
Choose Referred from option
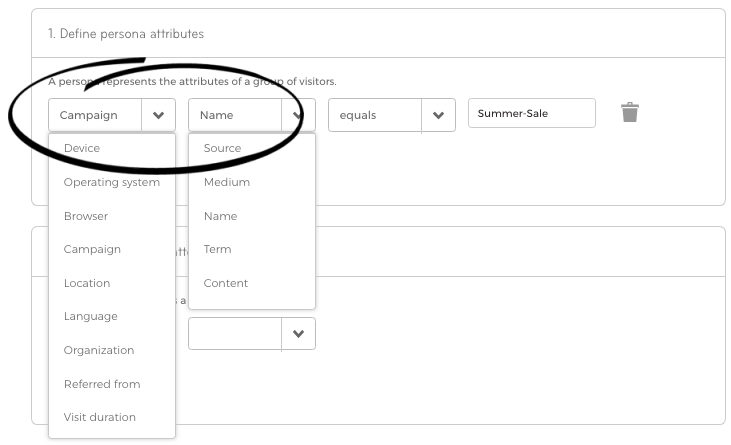coord(102,384)
